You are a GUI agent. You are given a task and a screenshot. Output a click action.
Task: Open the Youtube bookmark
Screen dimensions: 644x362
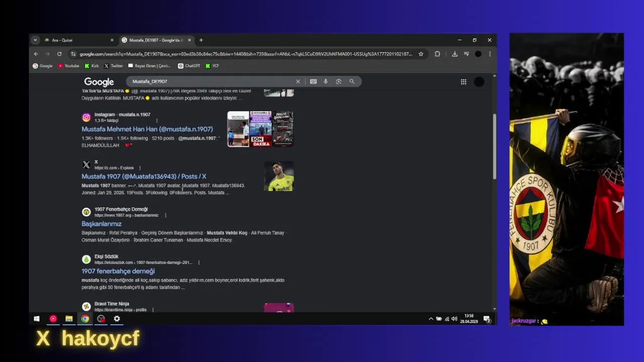pyautogui.click(x=68, y=66)
